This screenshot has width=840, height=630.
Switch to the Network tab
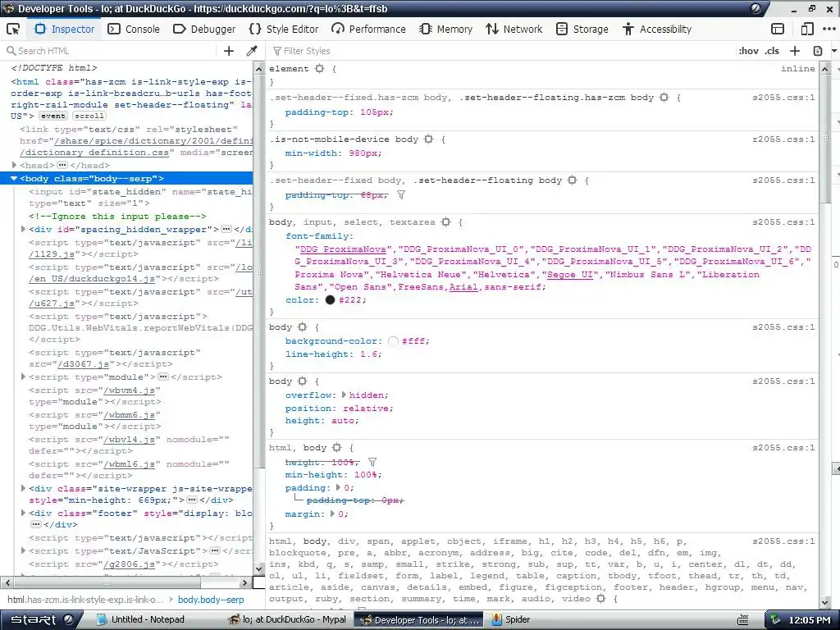(x=514, y=29)
